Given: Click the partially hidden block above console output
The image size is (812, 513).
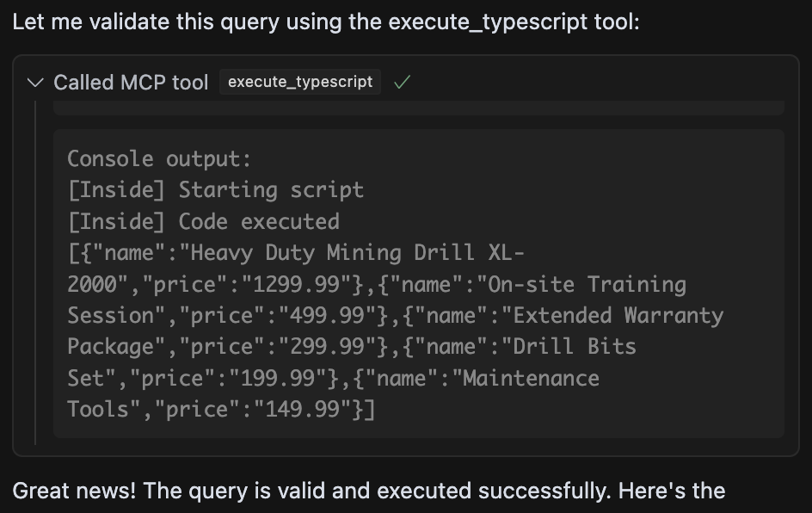Looking at the screenshot, I should point(418,108).
